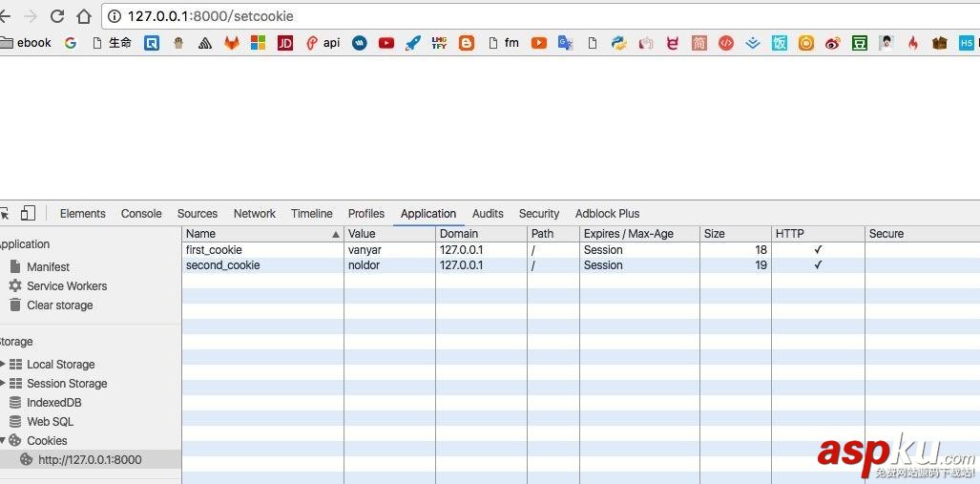
Task: Open the Python logo bookmark
Action: [x=618, y=43]
